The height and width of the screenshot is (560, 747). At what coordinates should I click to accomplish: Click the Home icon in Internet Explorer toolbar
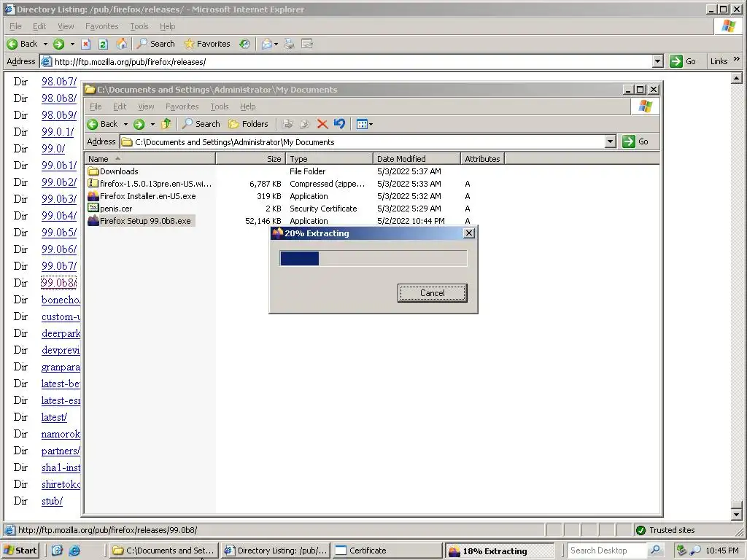click(122, 44)
